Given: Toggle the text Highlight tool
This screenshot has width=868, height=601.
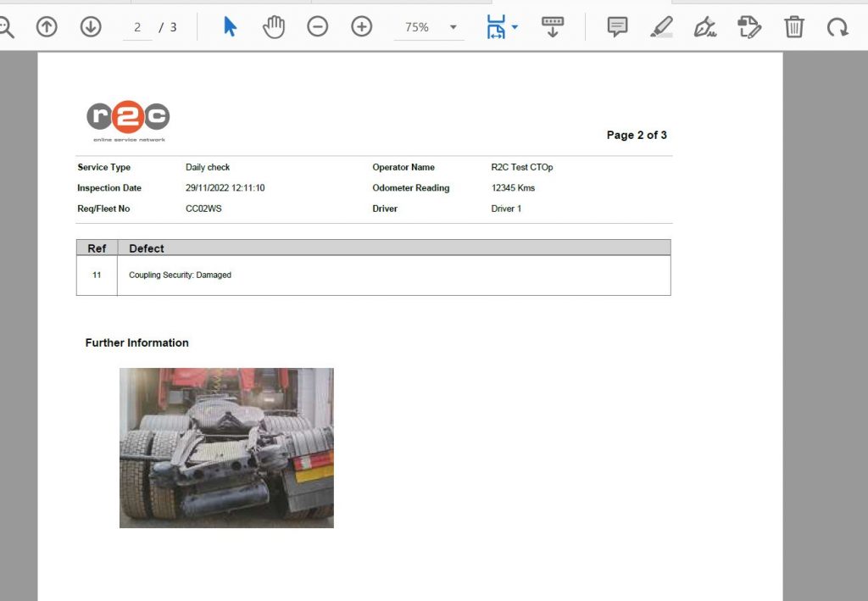Looking at the screenshot, I should [661, 26].
